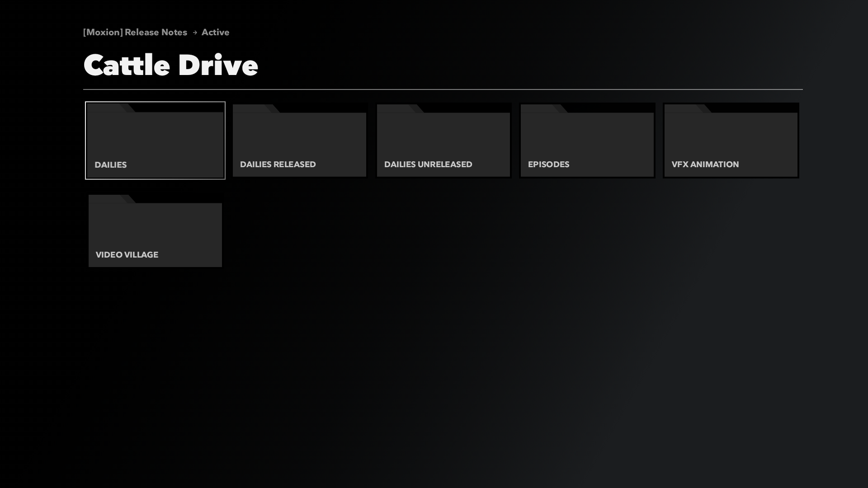Click the Cattle Drive title heading
The width and height of the screenshot is (868, 488).
pos(171,65)
